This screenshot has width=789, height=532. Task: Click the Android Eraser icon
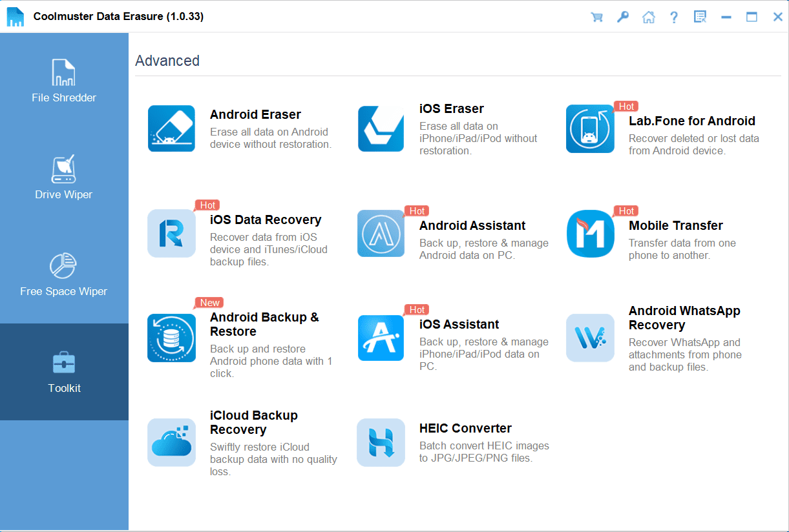coord(171,128)
